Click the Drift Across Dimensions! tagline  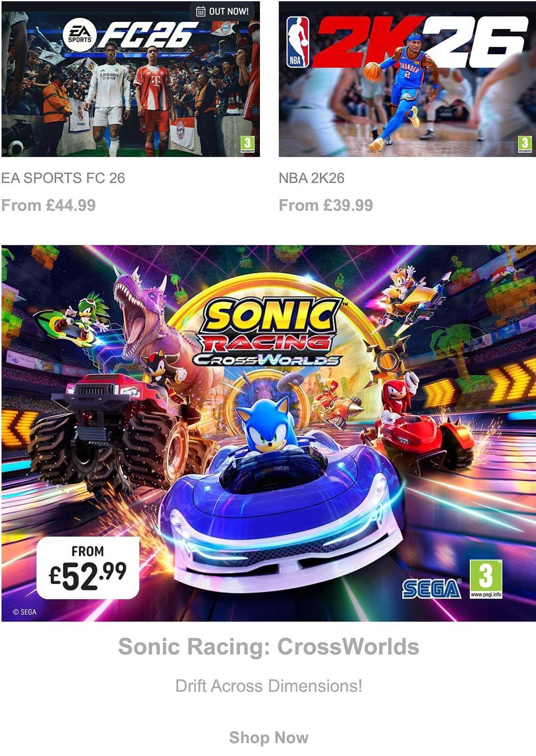pyautogui.click(x=268, y=686)
